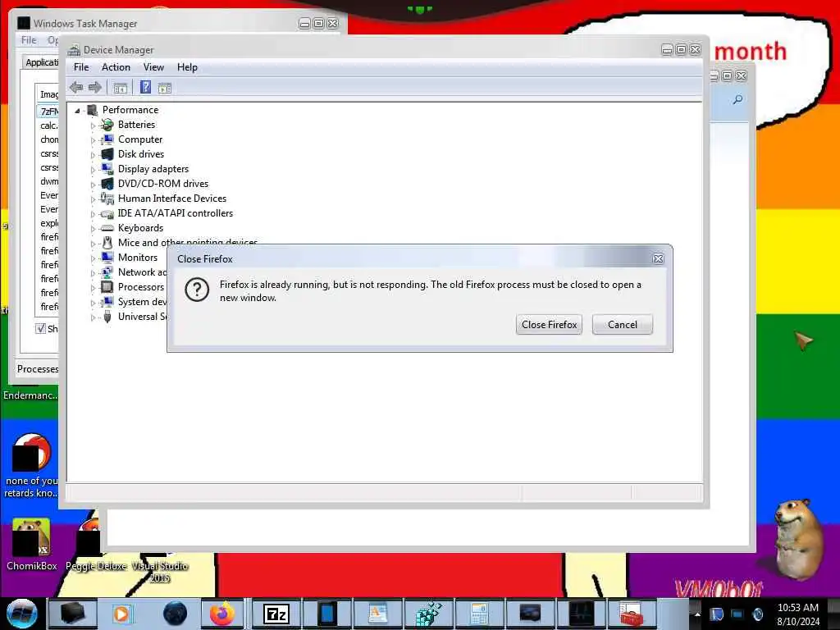The image size is (840, 630).
Task: Expand the Human Interface Devices node
Action: [93, 199]
